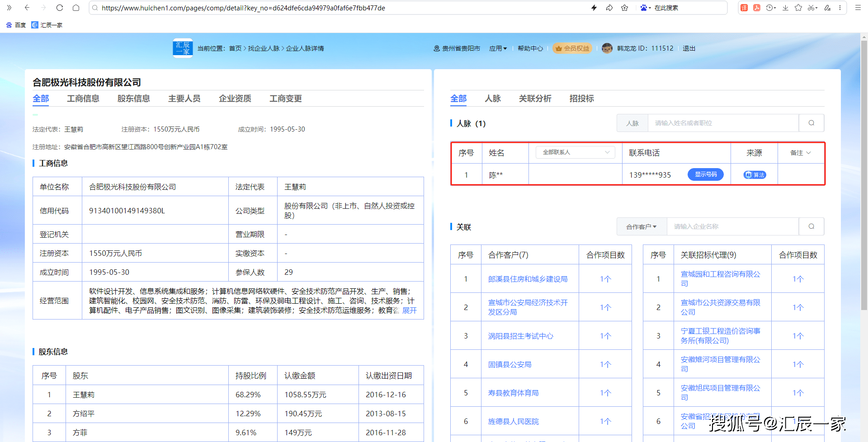
Task: Open downloads arrow icon
Action: (785, 8)
